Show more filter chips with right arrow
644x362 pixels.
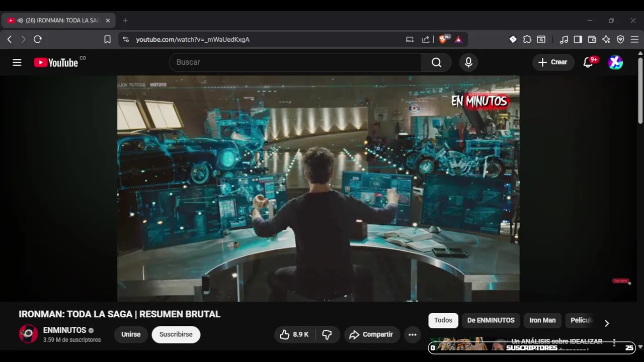coord(606,323)
